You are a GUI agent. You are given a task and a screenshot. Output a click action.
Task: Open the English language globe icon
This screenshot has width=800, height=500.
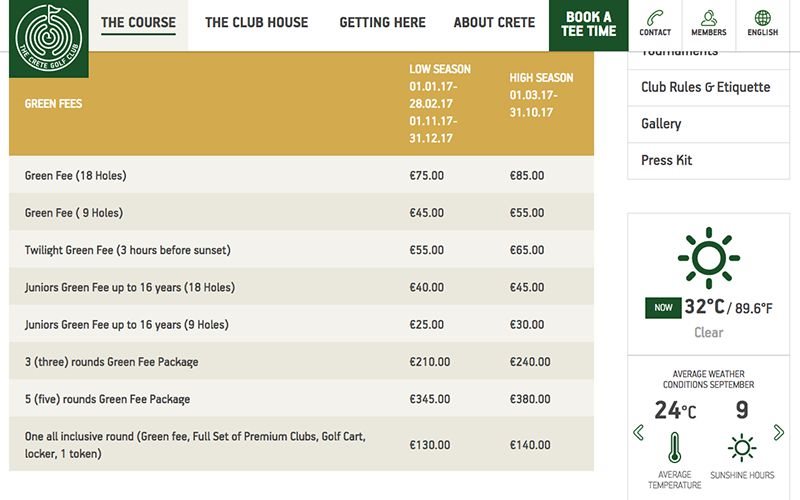coord(763,19)
